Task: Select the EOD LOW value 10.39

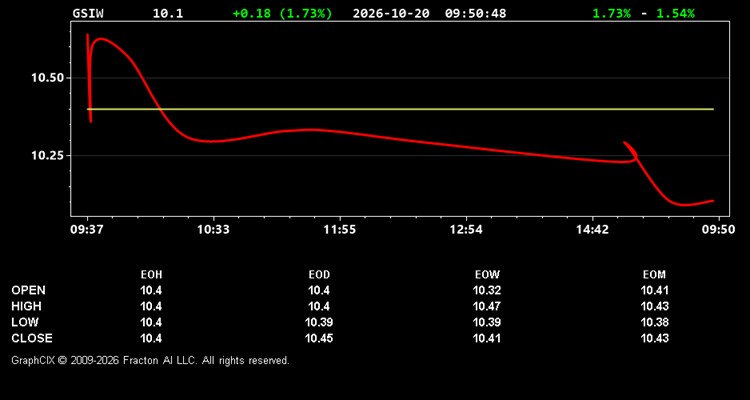Action: pos(319,322)
